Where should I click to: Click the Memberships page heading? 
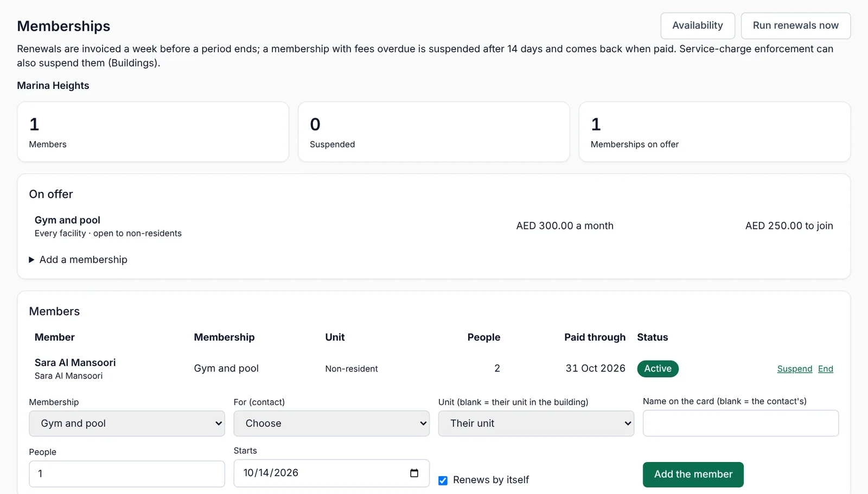[x=63, y=26]
